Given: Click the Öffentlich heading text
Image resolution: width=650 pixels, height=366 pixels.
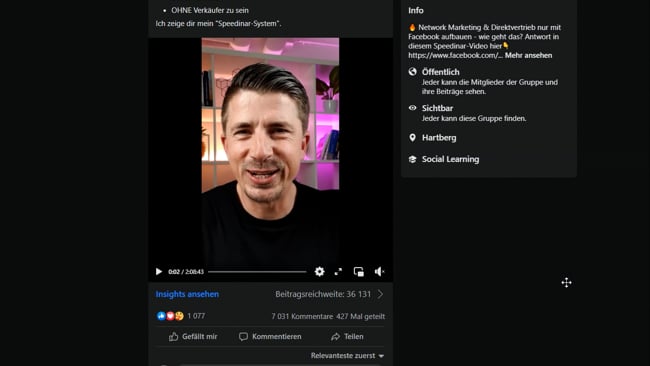Looking at the screenshot, I should (440, 72).
